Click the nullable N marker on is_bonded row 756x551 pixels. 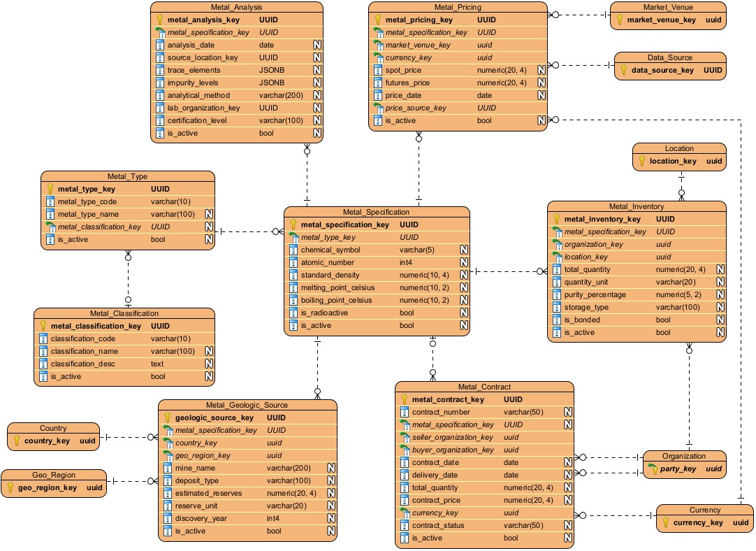720,320
